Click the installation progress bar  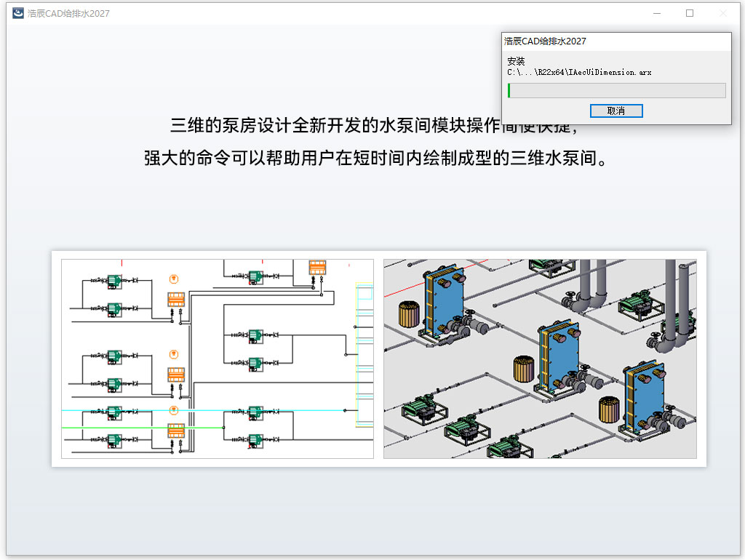pos(617,91)
